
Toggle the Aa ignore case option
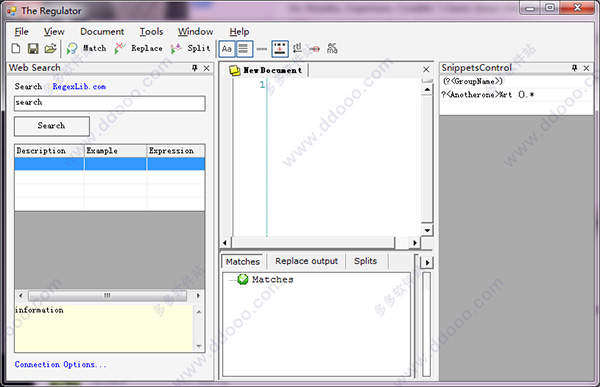click(227, 49)
